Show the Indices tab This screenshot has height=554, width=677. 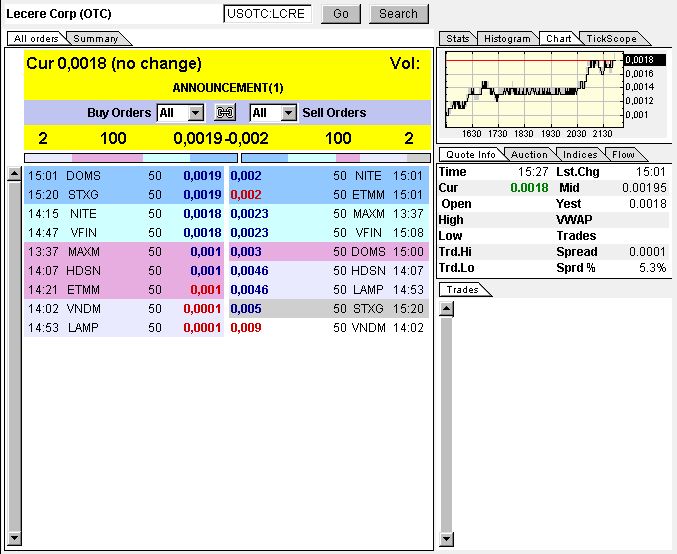(580, 155)
